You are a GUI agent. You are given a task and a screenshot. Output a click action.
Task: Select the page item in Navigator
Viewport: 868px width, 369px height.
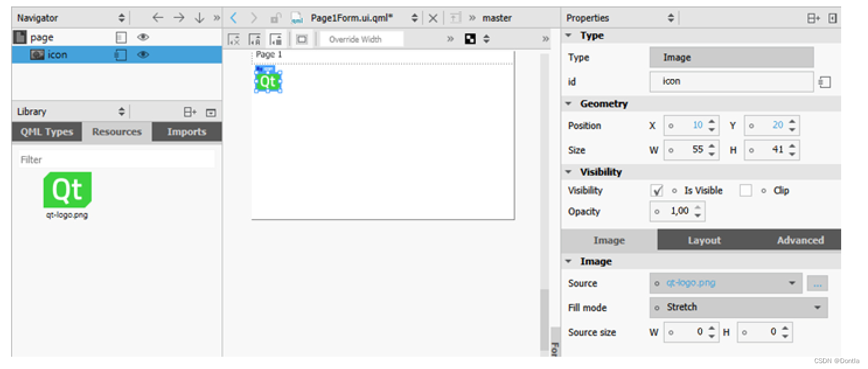click(x=117, y=37)
